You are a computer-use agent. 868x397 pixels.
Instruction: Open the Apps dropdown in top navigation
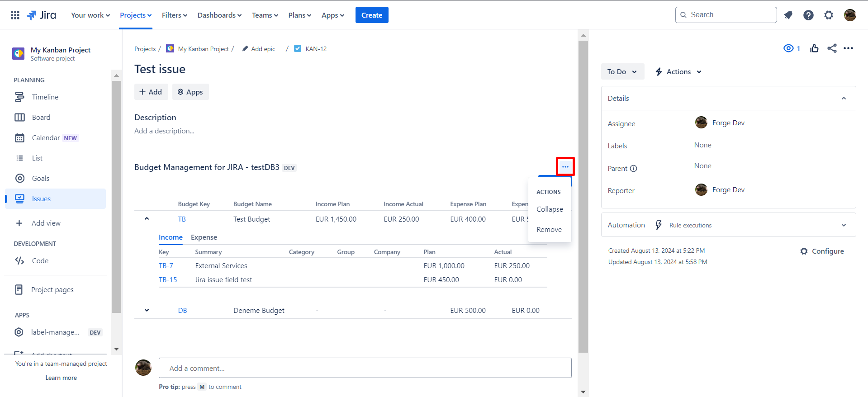[x=333, y=15]
